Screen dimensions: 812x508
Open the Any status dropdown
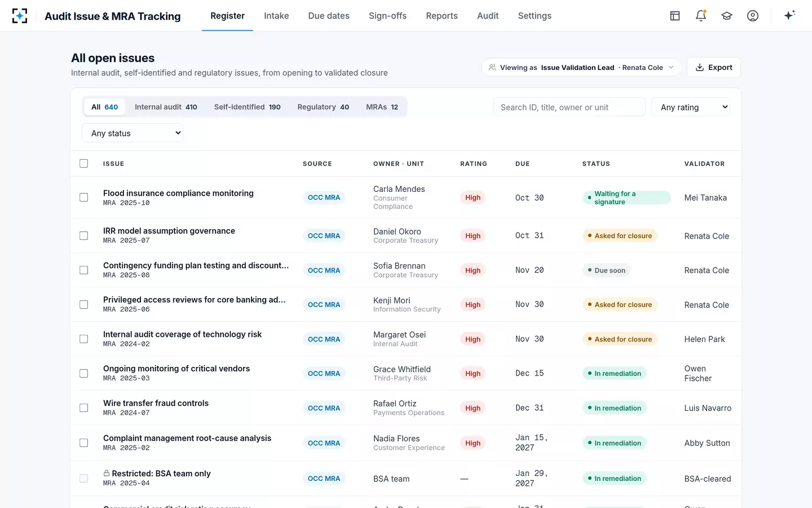[x=133, y=133]
